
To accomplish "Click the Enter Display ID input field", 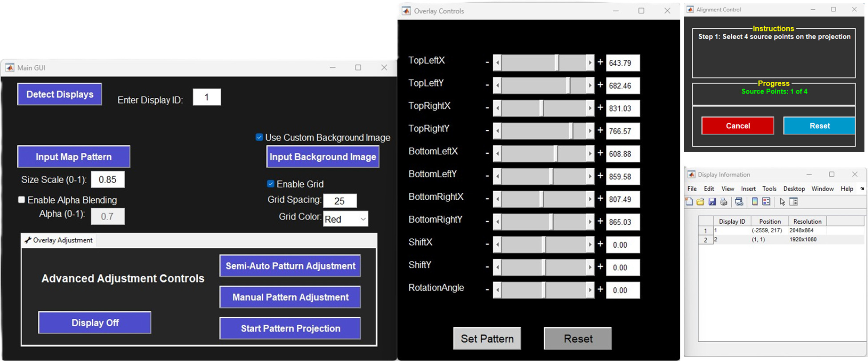I will [207, 97].
